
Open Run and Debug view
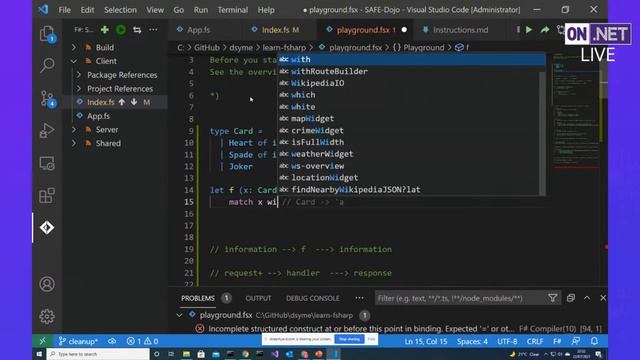tap(47, 131)
